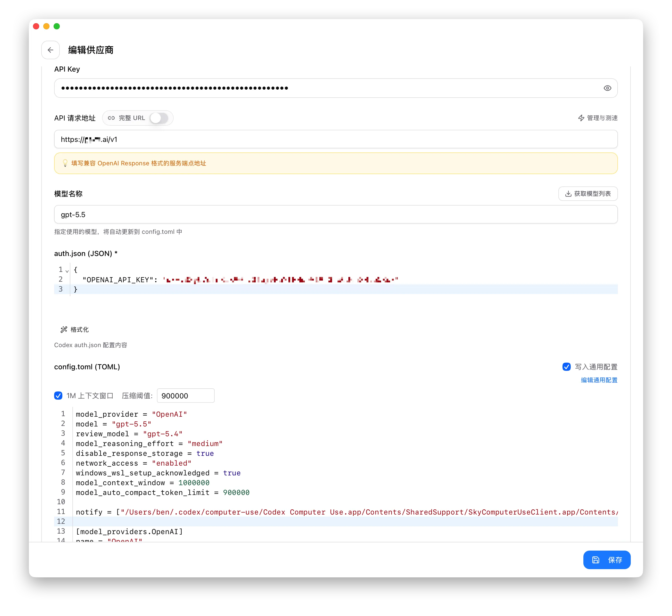
Task: Click the 模型名称 field containing gpt-5.5
Action: click(336, 214)
